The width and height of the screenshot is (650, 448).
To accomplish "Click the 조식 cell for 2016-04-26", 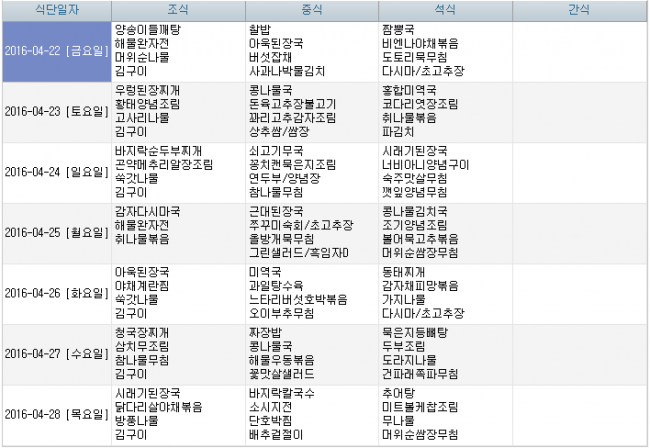I will [178, 293].
